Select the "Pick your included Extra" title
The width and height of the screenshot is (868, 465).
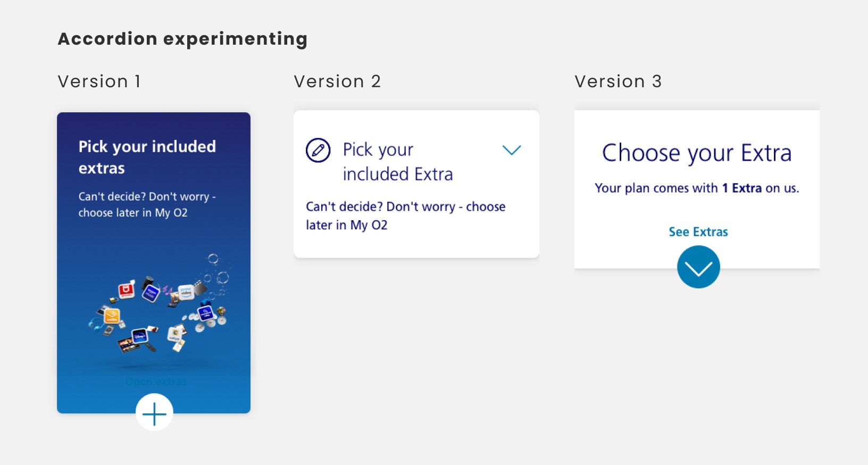[397, 162]
